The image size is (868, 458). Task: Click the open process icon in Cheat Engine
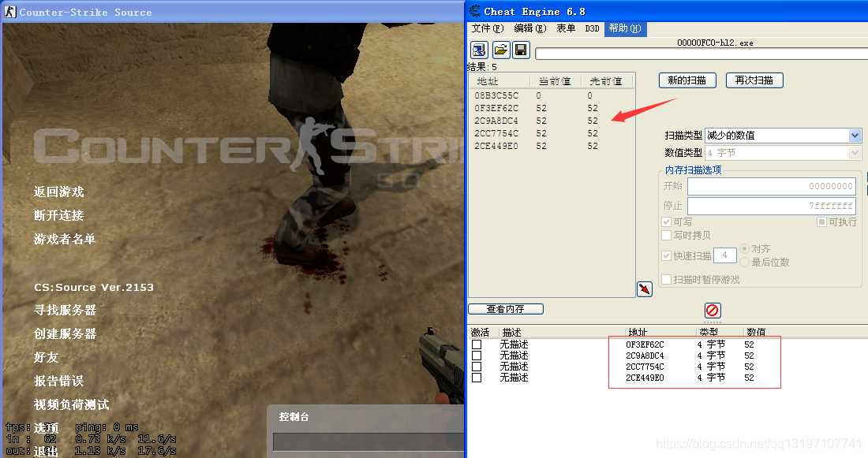click(x=479, y=50)
